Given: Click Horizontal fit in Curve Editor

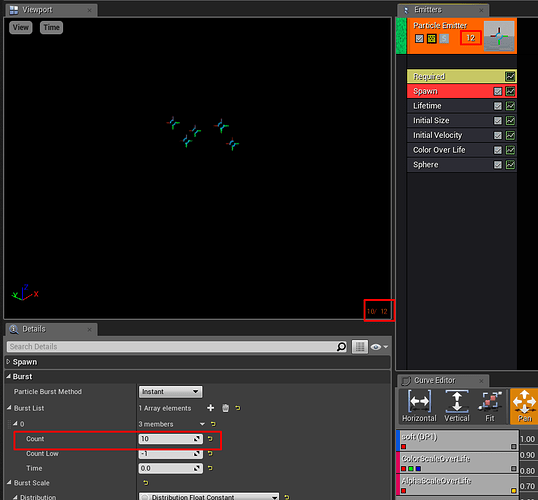Looking at the screenshot, I should [419, 406].
